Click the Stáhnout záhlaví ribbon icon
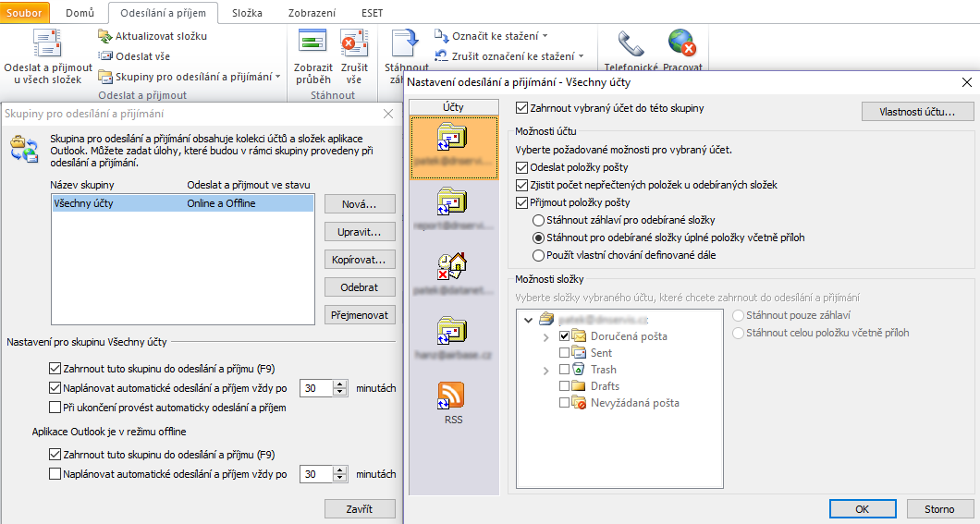This screenshot has height=524, width=980. click(x=404, y=43)
